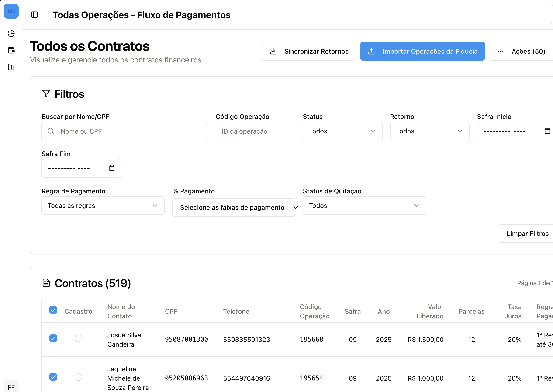Open the Ações (50) menu
The height and width of the screenshot is (392, 553).
(522, 52)
